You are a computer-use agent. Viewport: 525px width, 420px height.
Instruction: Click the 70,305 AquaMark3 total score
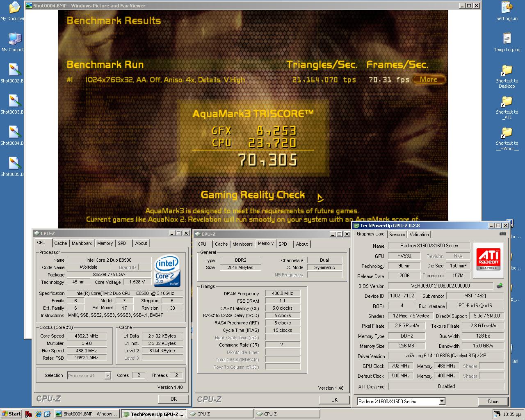click(x=267, y=160)
